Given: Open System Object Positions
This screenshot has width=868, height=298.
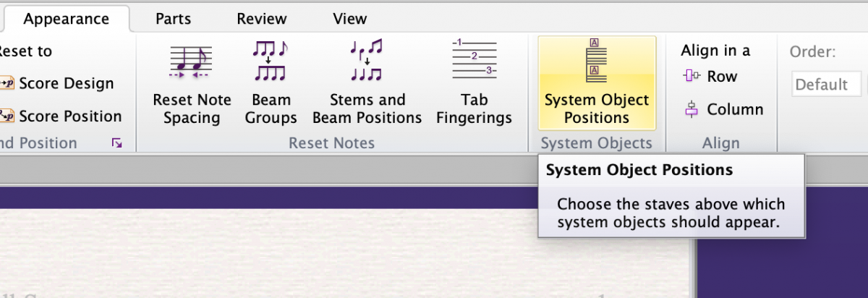Looking at the screenshot, I should point(597,82).
